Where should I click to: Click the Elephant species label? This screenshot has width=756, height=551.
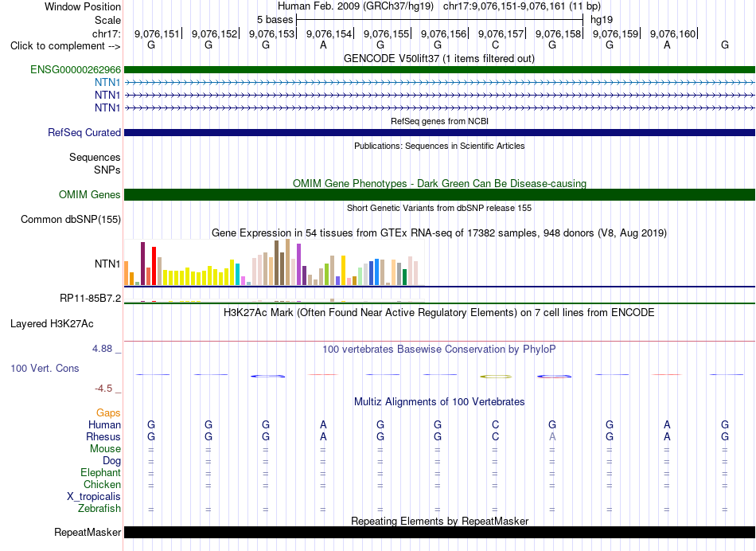pos(100,472)
